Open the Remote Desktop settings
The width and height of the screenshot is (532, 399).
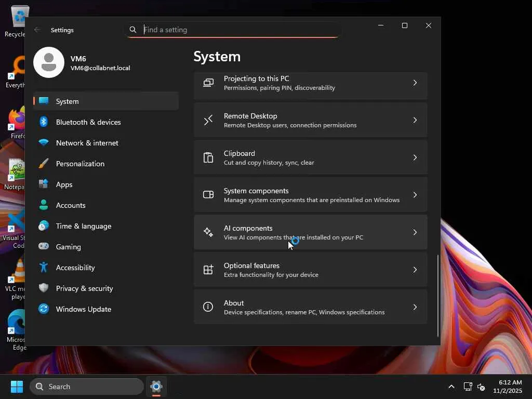coord(311,120)
